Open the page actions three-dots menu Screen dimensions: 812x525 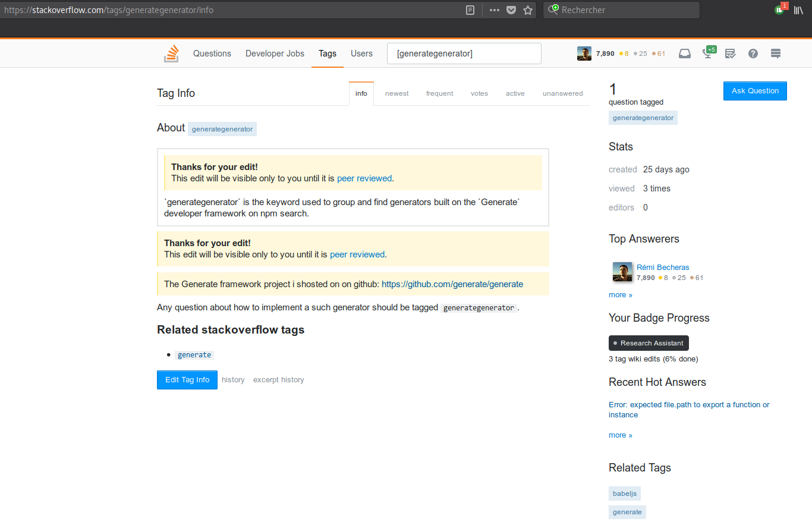pyautogui.click(x=494, y=10)
